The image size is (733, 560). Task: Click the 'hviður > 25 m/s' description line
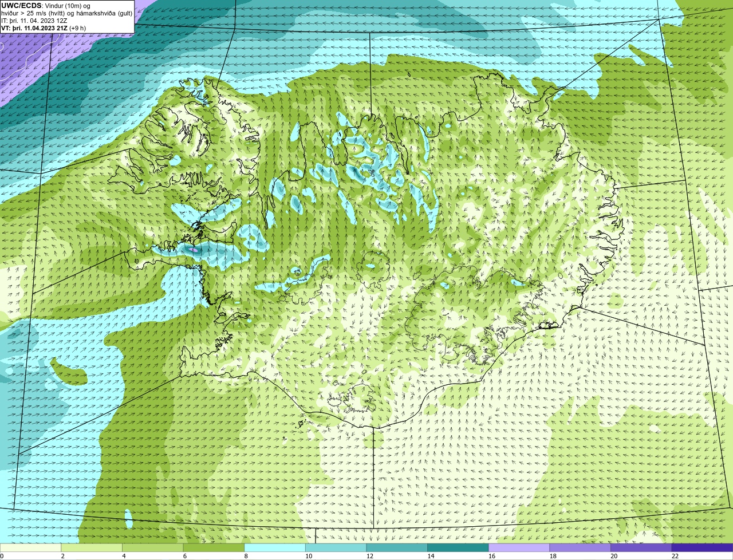66,13
